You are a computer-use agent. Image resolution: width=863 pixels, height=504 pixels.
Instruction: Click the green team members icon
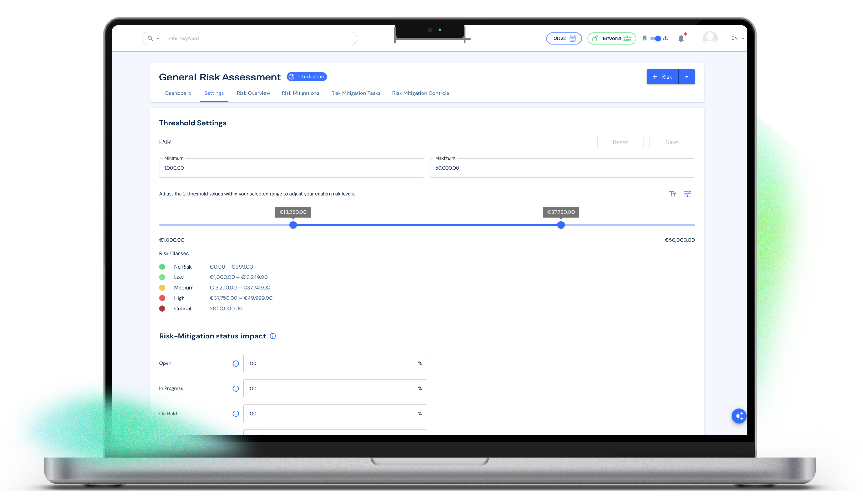pos(627,38)
